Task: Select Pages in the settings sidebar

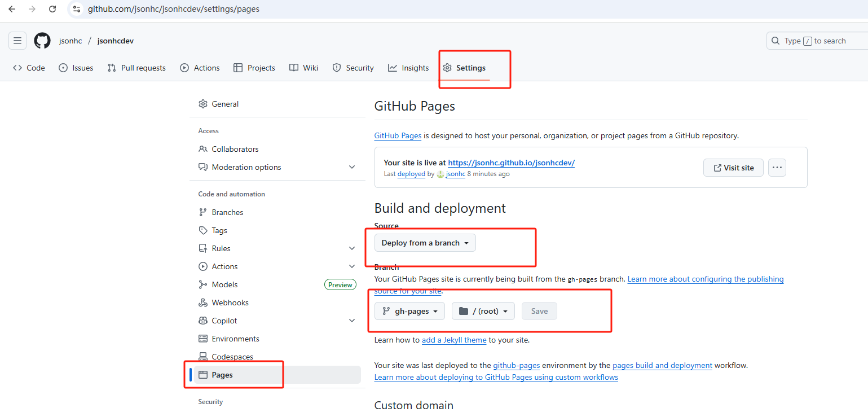Action: pyautogui.click(x=277, y=375)
